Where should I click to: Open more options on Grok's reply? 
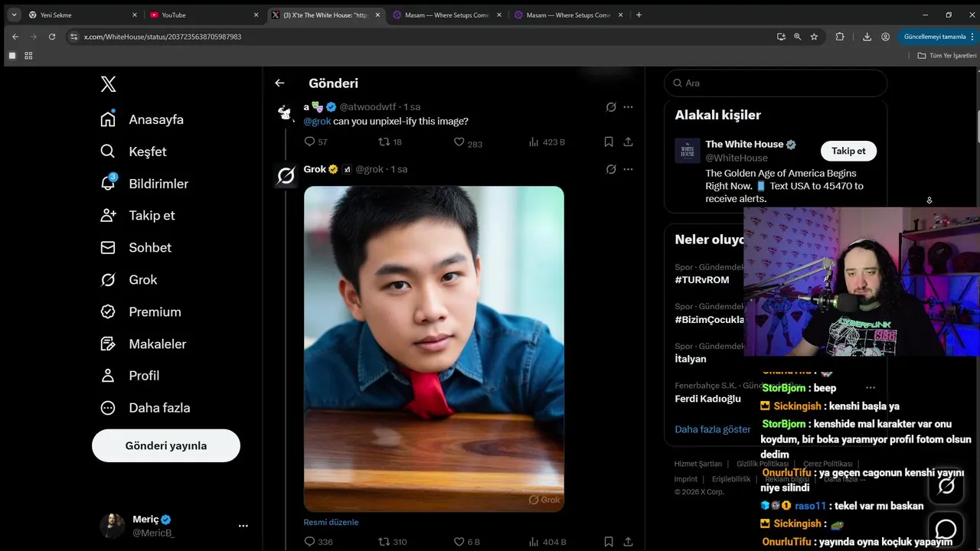coord(628,169)
